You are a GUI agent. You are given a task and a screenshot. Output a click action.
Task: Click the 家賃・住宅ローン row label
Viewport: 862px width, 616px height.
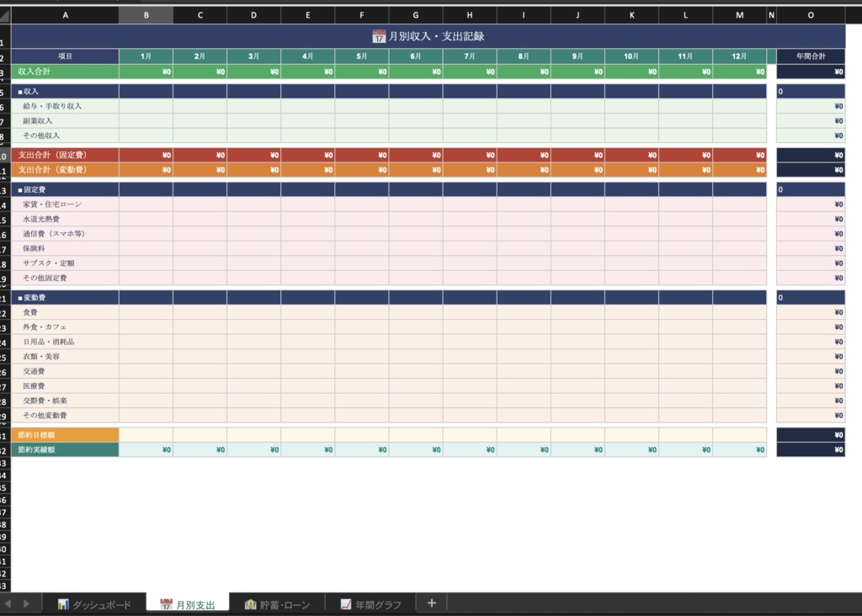65,204
